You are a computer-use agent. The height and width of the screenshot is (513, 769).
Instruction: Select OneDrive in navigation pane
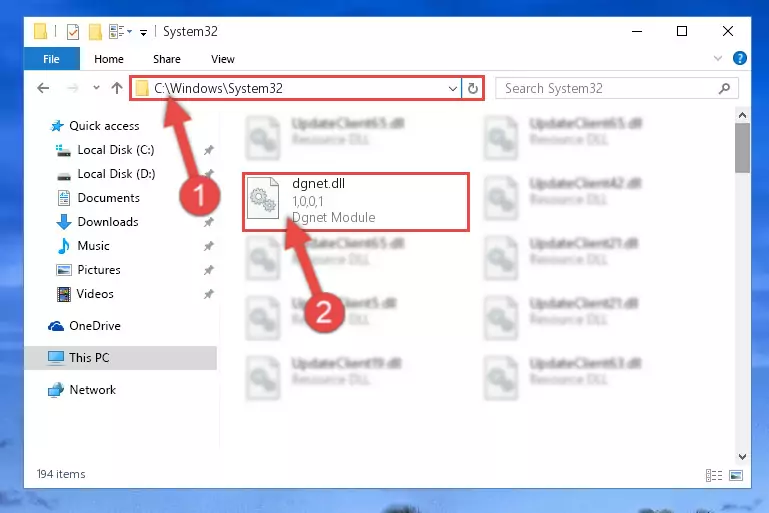95,326
